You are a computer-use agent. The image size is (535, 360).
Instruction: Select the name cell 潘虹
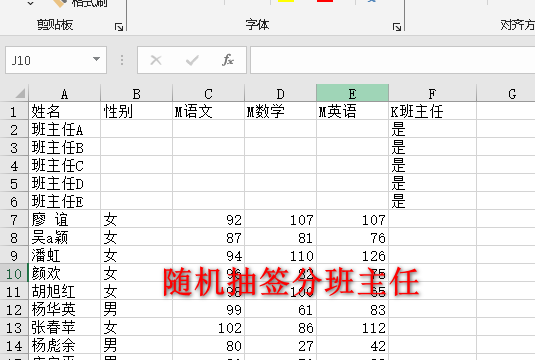pos(64,256)
